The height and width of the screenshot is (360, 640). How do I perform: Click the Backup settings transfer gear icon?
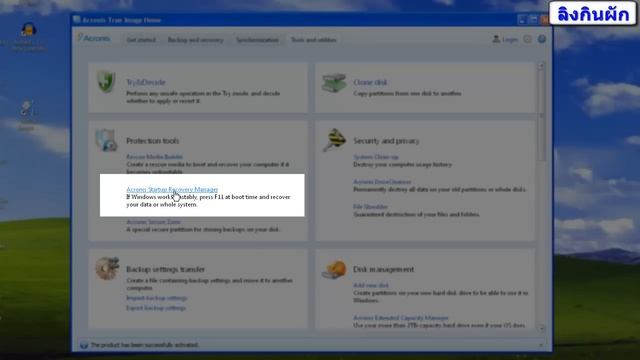tap(107, 268)
